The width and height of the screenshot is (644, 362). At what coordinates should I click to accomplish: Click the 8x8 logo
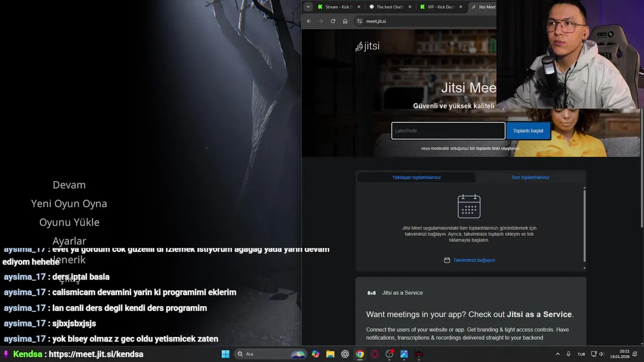(x=372, y=293)
